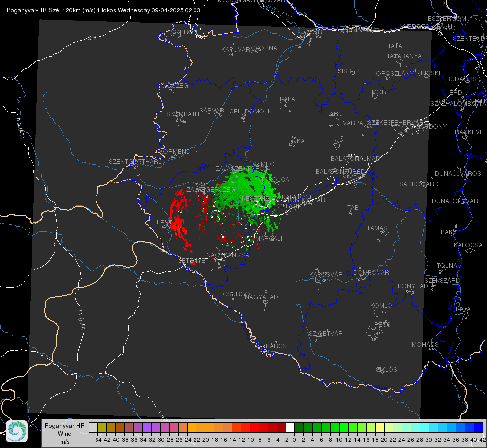Click the BAJA town label
This screenshot has width=487, height=448.
pos(463,309)
